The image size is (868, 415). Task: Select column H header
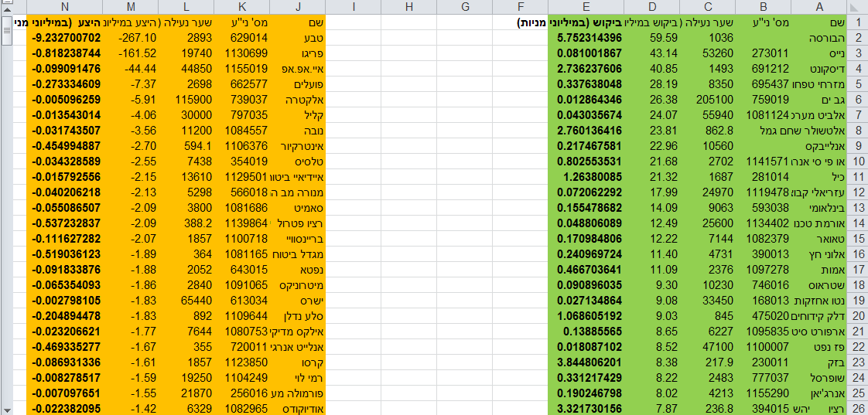point(409,7)
